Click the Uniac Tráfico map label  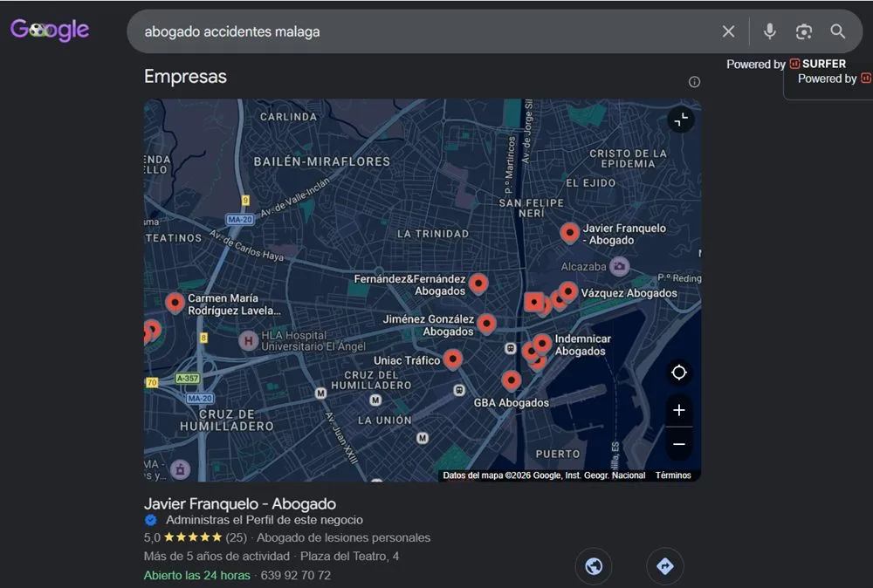[407, 360]
